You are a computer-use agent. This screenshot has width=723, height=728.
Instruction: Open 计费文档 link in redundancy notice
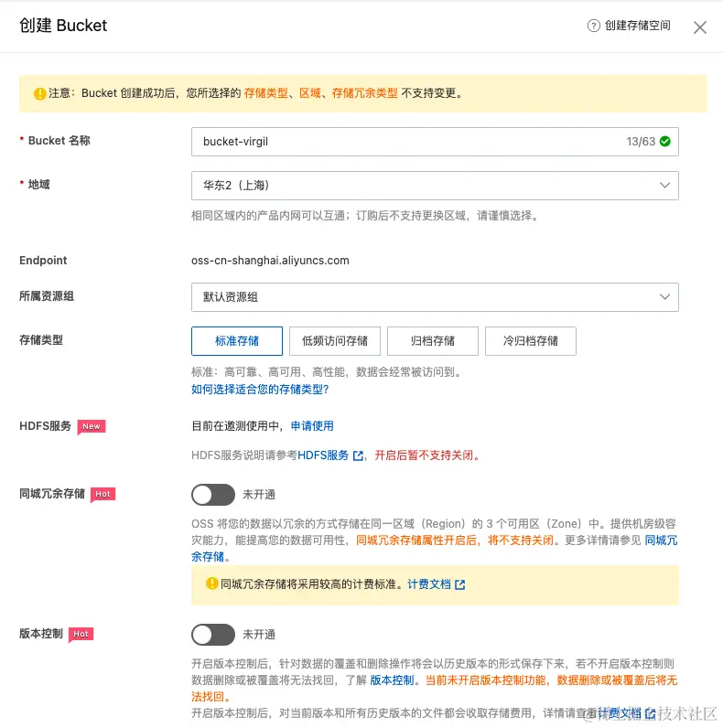point(429,584)
